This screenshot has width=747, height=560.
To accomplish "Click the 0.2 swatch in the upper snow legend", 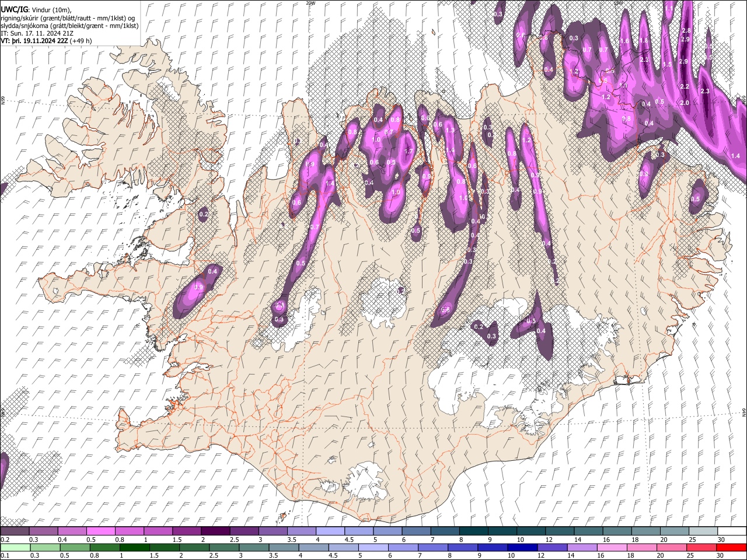I will click(15, 531).
